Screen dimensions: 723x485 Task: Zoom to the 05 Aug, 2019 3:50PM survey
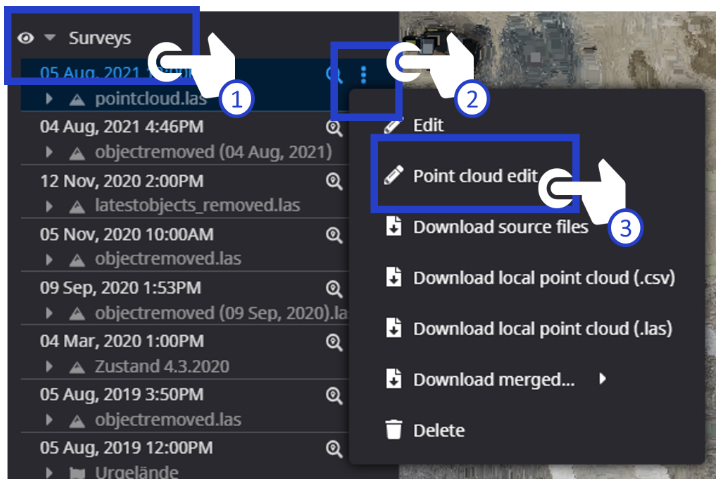click(334, 396)
